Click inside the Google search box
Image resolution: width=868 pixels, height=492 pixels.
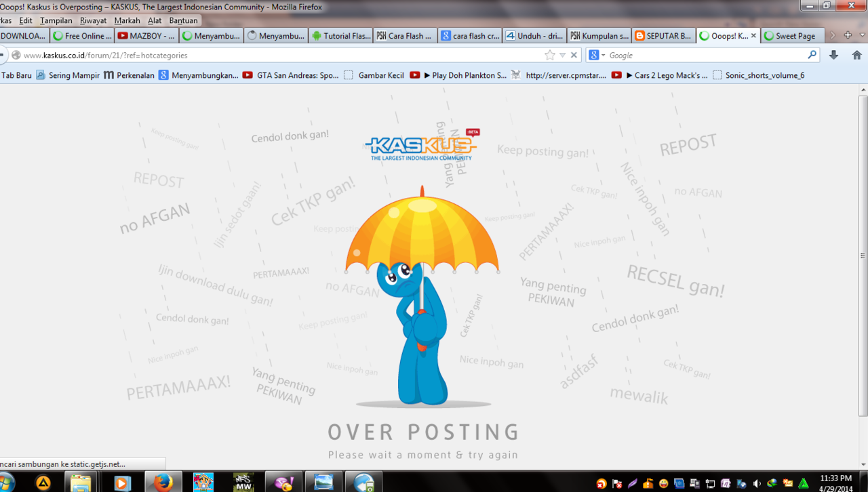tap(705, 56)
